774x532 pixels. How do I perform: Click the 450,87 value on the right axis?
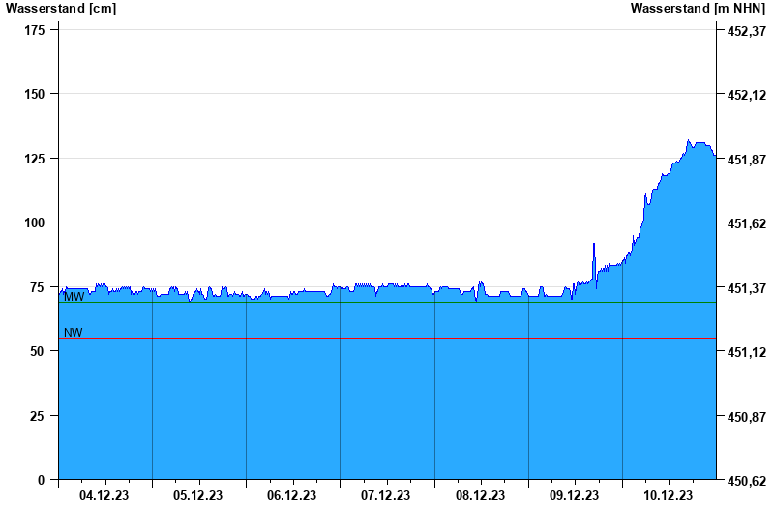click(747, 417)
